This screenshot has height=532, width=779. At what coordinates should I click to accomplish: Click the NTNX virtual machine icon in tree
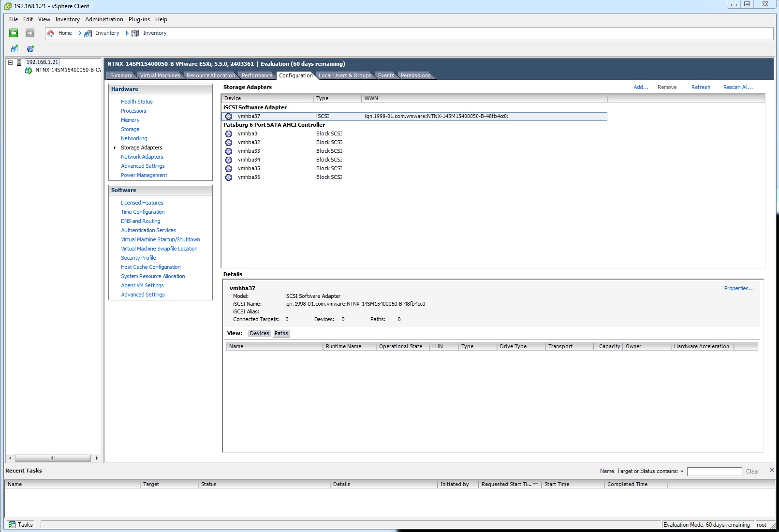pyautogui.click(x=29, y=70)
